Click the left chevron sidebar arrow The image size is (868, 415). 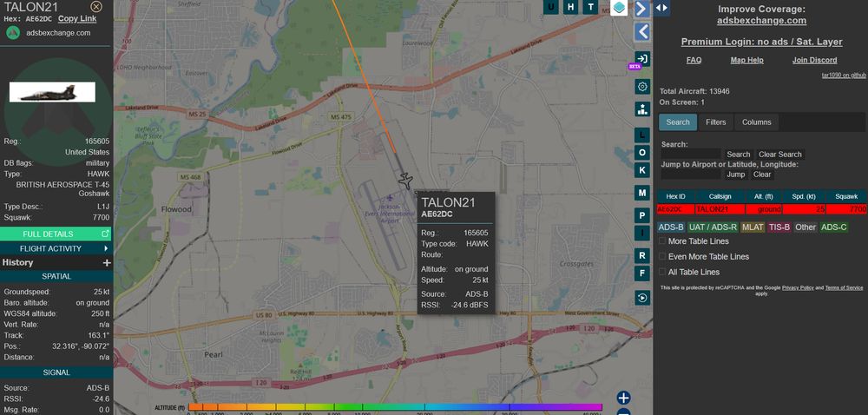[641, 31]
